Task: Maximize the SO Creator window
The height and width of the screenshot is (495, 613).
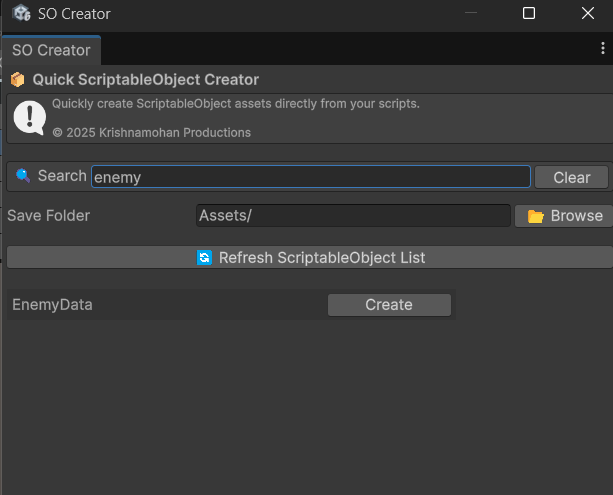Action: click(x=529, y=14)
